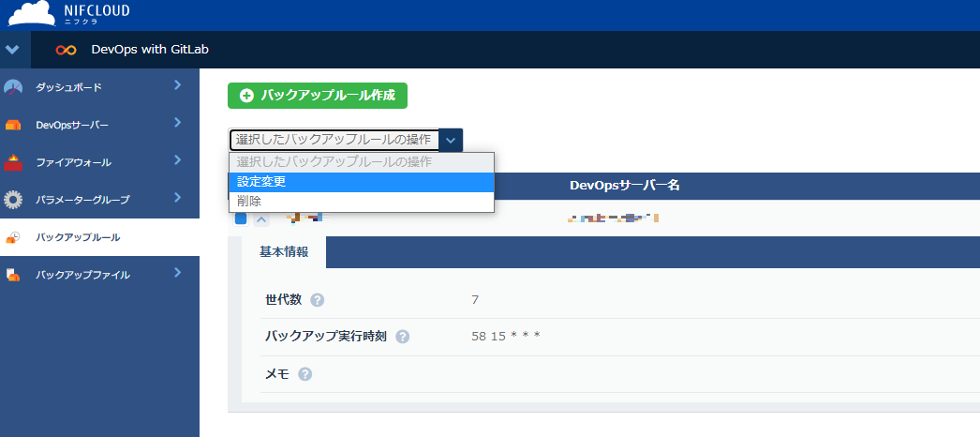Click the DevOps with GitLab infinity icon
The image size is (980, 437).
click(67, 50)
